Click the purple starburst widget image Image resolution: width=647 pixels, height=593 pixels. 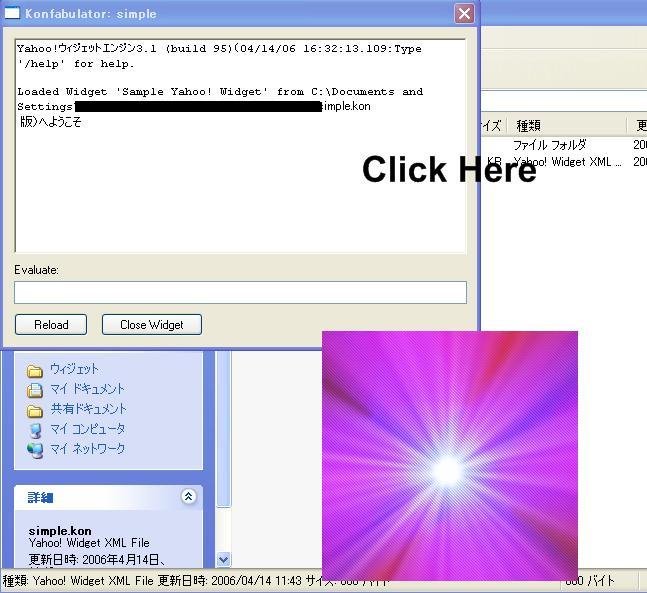pyautogui.click(x=450, y=456)
